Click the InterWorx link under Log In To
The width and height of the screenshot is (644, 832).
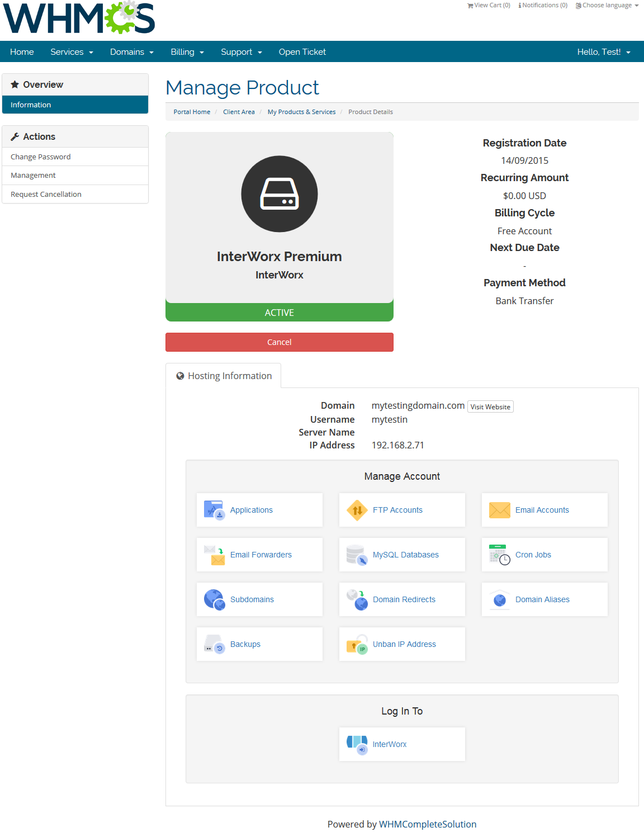click(x=390, y=744)
